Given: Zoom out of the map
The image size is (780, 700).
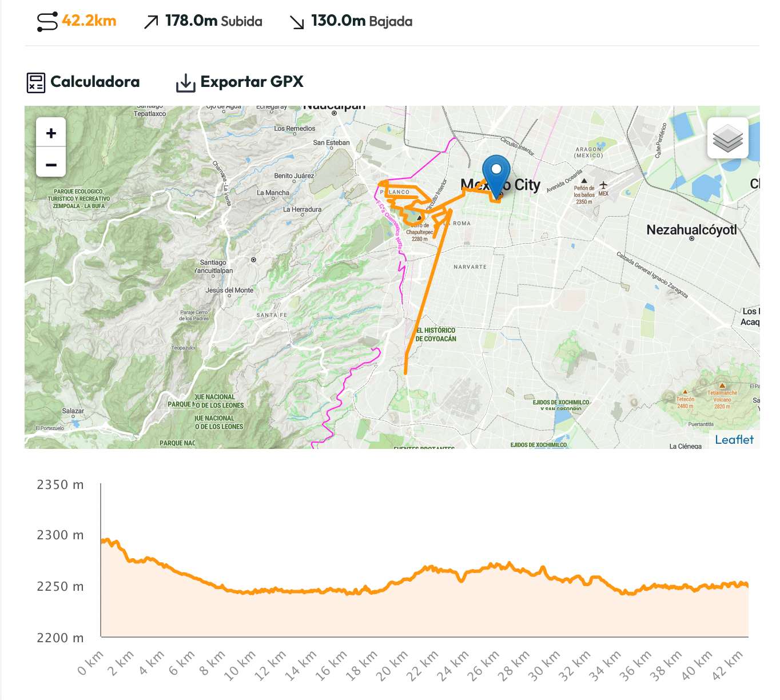Looking at the screenshot, I should (x=51, y=165).
